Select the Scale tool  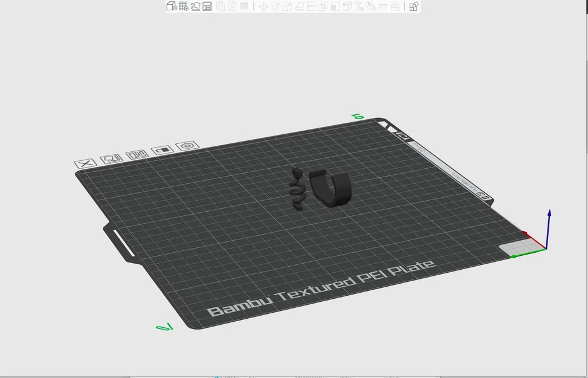[287, 7]
